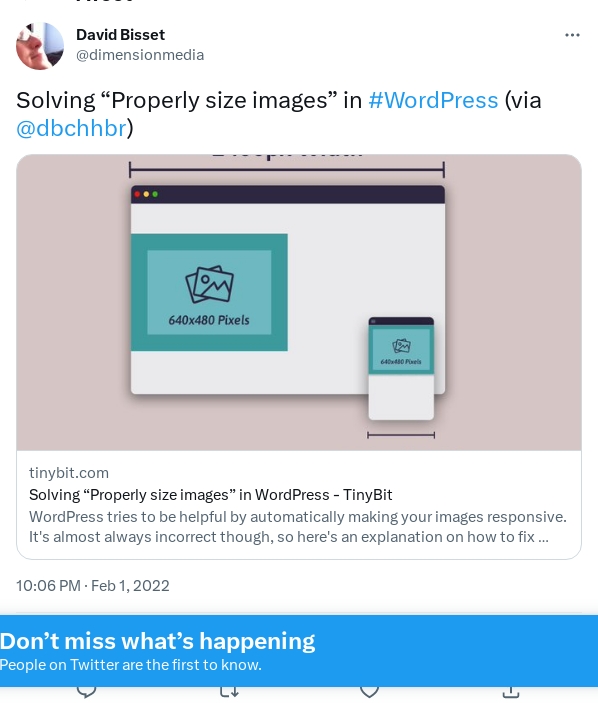Open the tweet's three-dot more menu
The height and width of the screenshot is (703, 598).
[x=572, y=35]
